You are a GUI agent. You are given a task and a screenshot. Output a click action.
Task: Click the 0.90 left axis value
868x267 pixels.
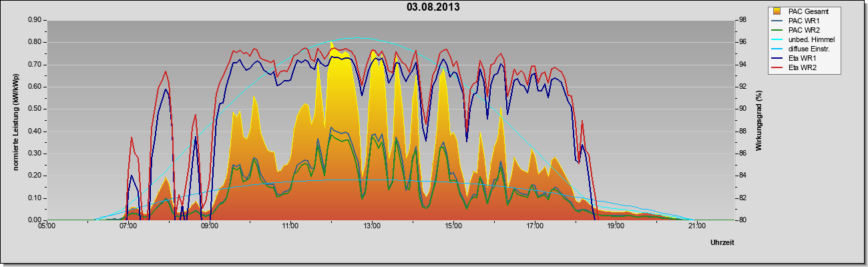35,20
